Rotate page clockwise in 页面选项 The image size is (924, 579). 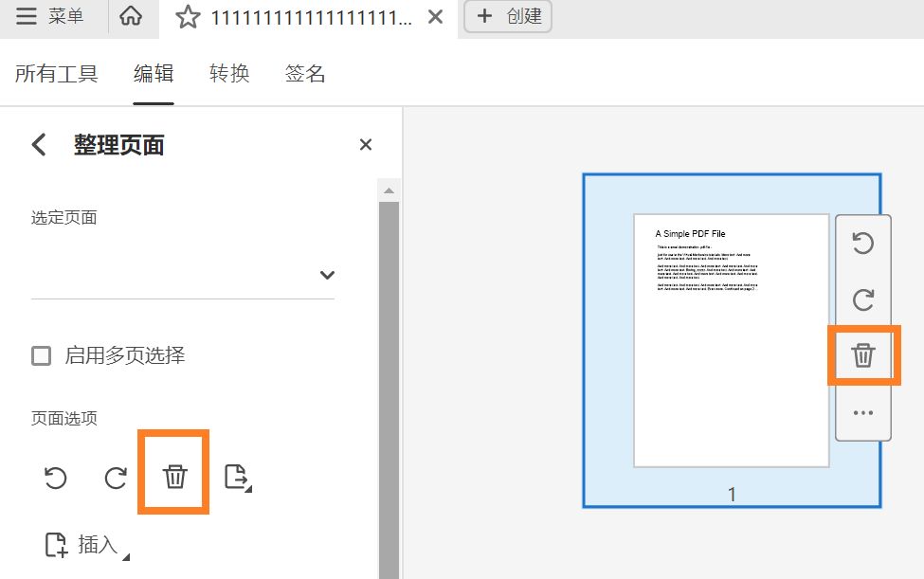point(114,479)
